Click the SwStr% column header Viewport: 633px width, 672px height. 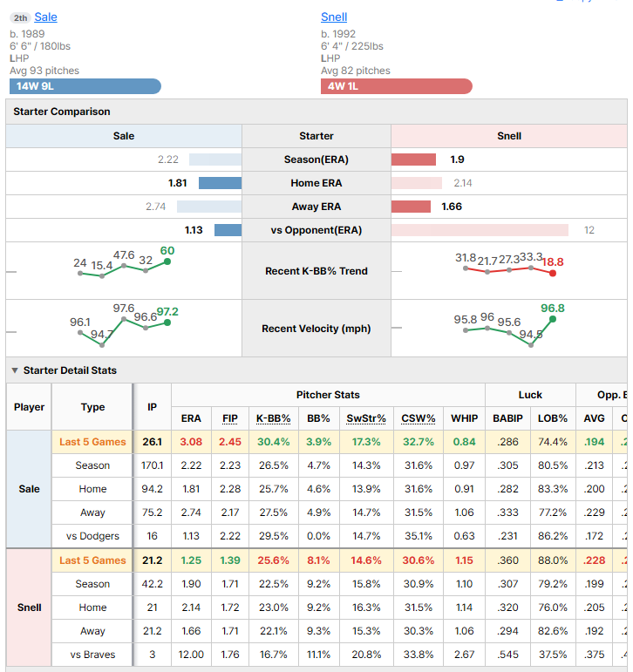pos(366,418)
